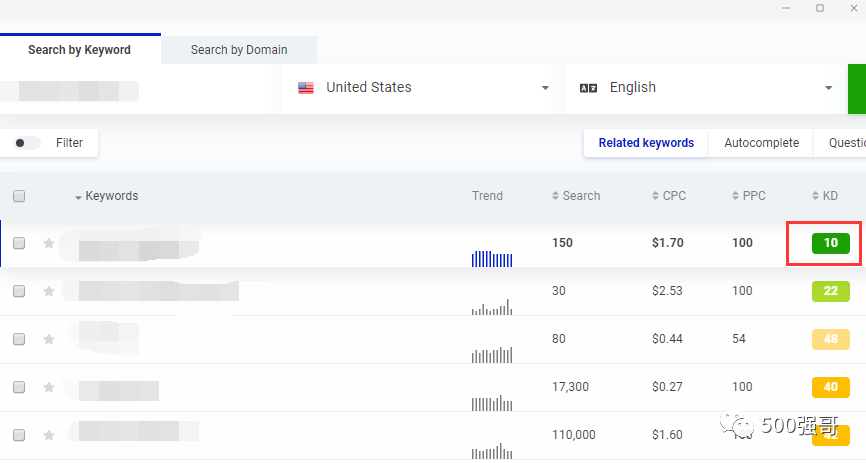The width and height of the screenshot is (866, 463).
Task: Click the language translate icon
Action: pyautogui.click(x=588, y=88)
